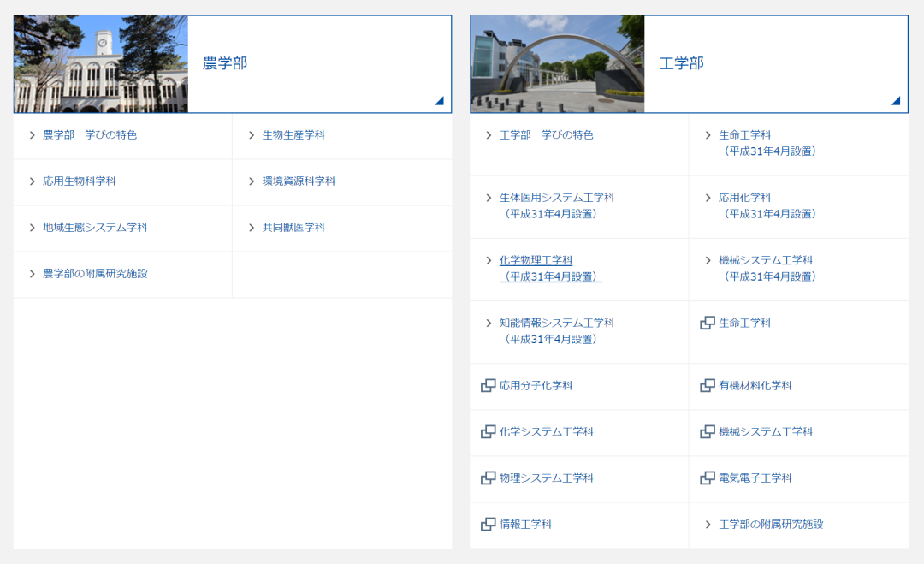Click the external link icon beside 応用分子化学科
The width and height of the screenshot is (924, 564).
coord(488,385)
